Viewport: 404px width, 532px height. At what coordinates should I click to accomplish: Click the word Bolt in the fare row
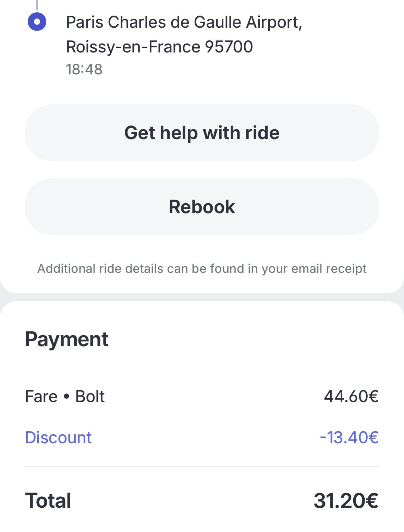coord(90,397)
